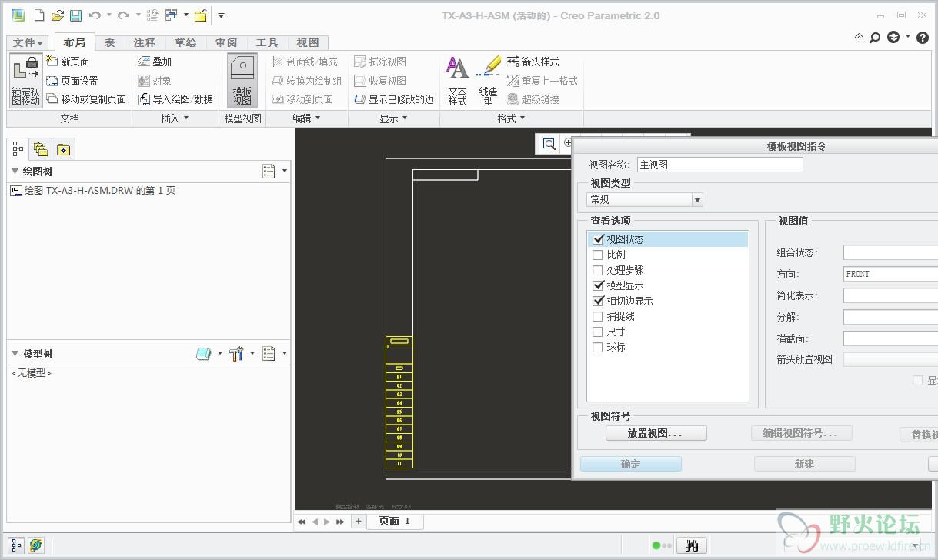Viewport: 938px width, 560px height.
Task: Open 页面设置 sheet setup
Action: pos(72,81)
